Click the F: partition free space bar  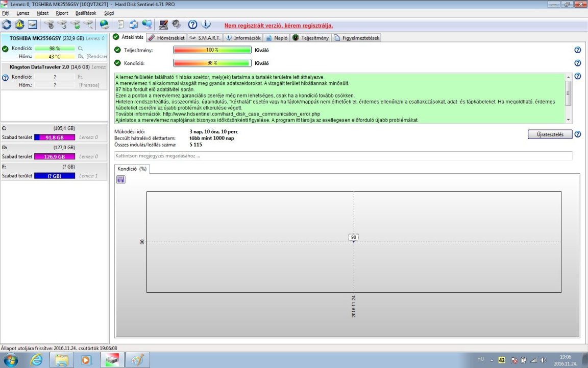click(x=55, y=176)
